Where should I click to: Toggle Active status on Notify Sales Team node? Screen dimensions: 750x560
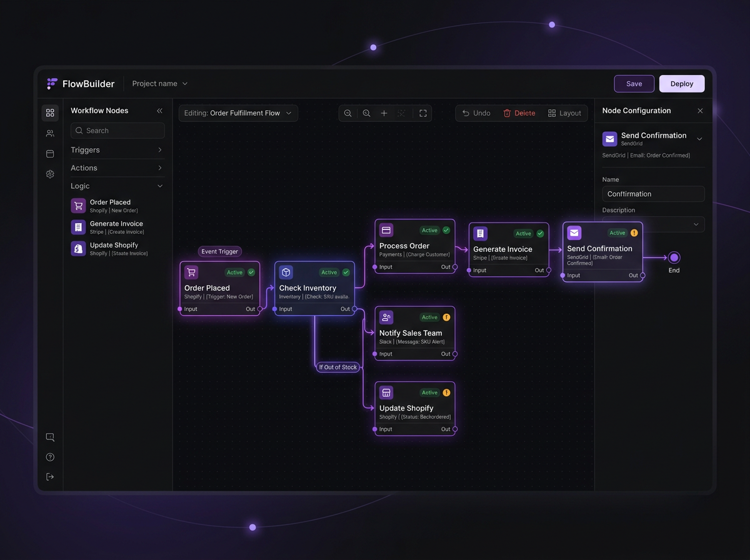point(430,317)
